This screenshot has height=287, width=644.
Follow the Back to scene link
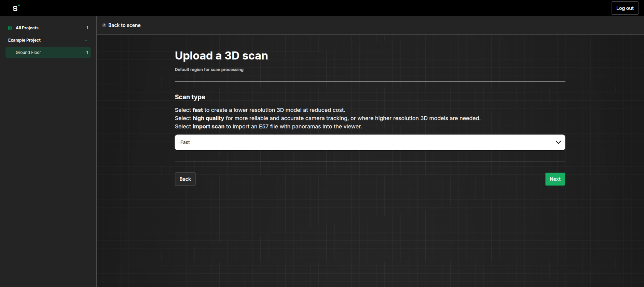[124, 25]
